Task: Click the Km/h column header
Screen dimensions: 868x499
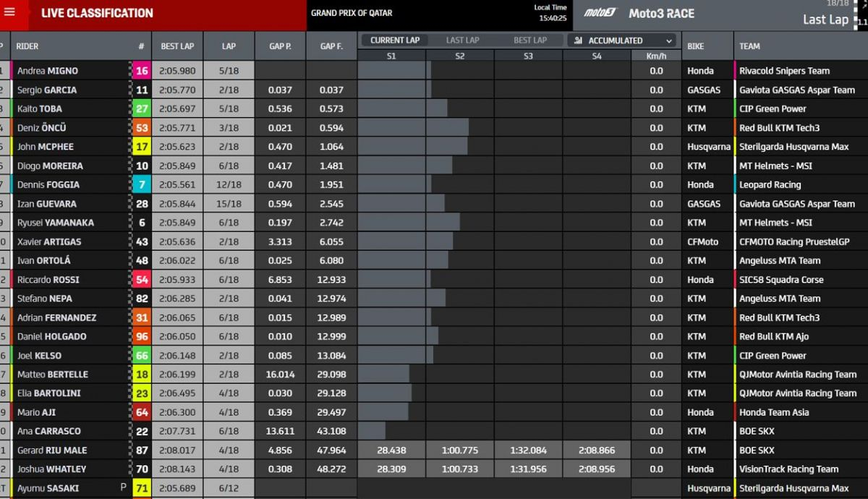Action: tap(656, 56)
